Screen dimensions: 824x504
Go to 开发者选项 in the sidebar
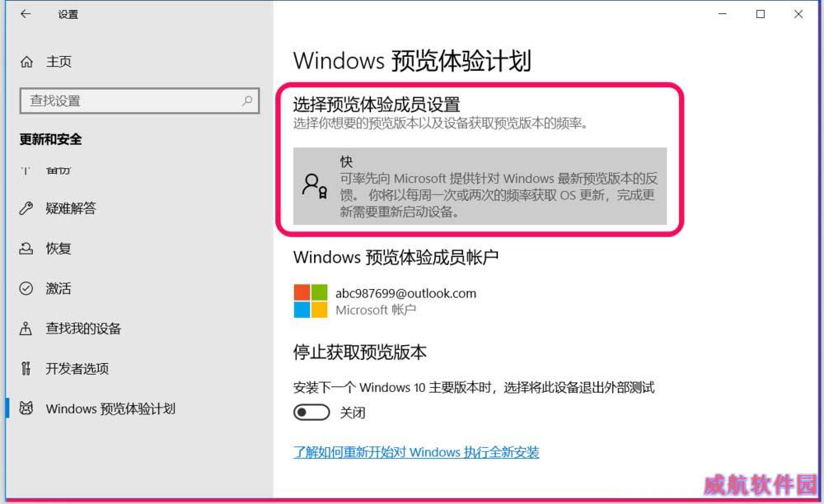pyautogui.click(x=77, y=369)
